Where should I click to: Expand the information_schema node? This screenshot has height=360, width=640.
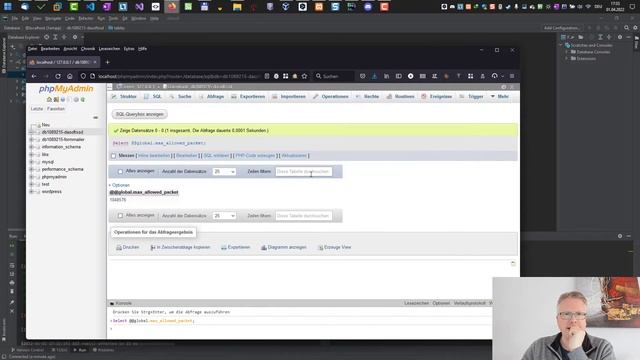31,147
